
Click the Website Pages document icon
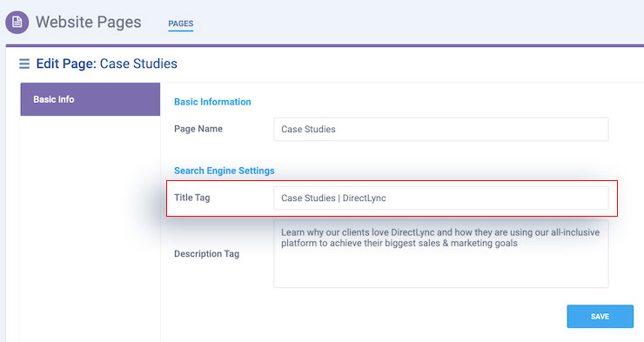(x=17, y=22)
